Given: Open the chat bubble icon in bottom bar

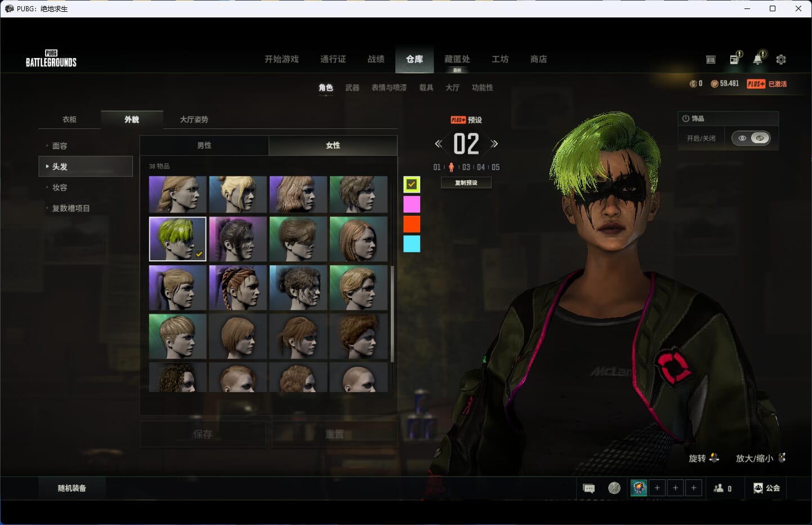Looking at the screenshot, I should coord(589,488).
